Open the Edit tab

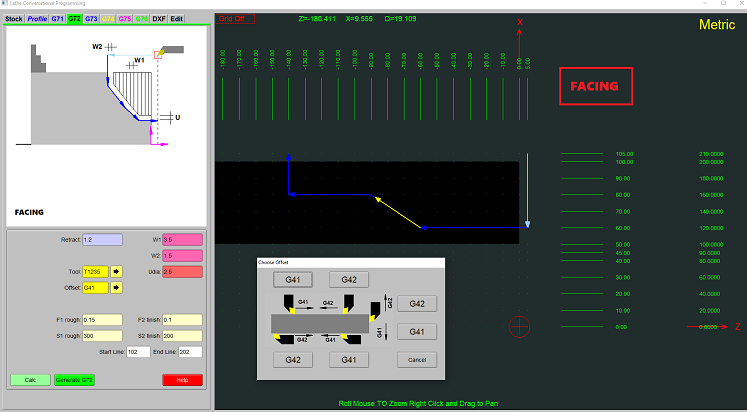coord(176,19)
